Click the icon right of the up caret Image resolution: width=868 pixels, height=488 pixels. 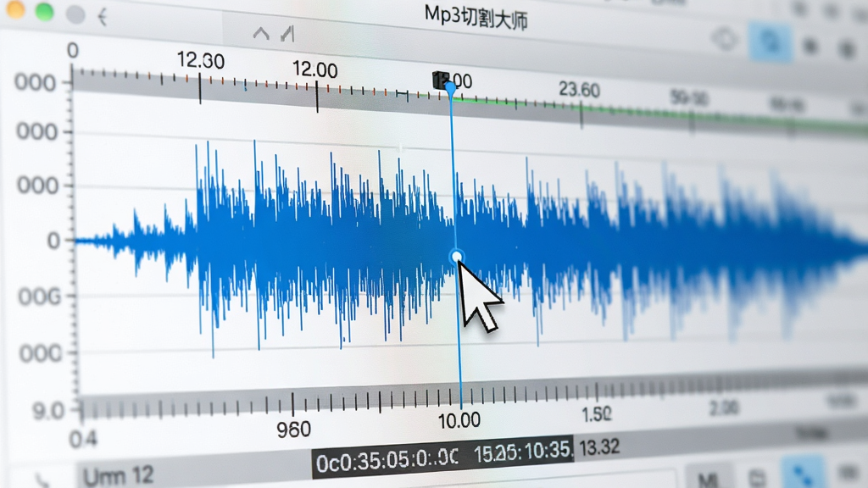287,34
